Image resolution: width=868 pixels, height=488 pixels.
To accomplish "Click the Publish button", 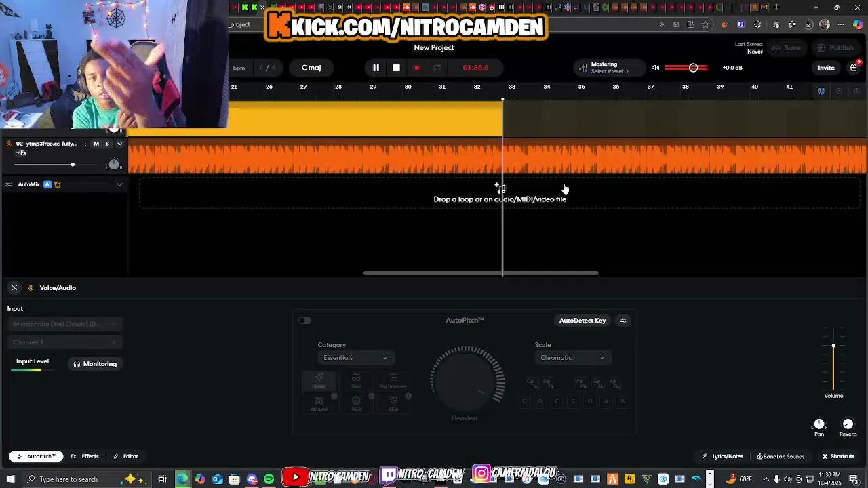I will click(835, 48).
